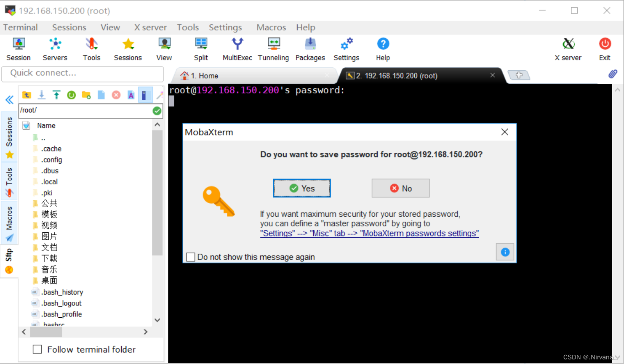Open the Settings gears toolbar icon
The height and width of the screenshot is (364, 624).
tap(347, 49)
